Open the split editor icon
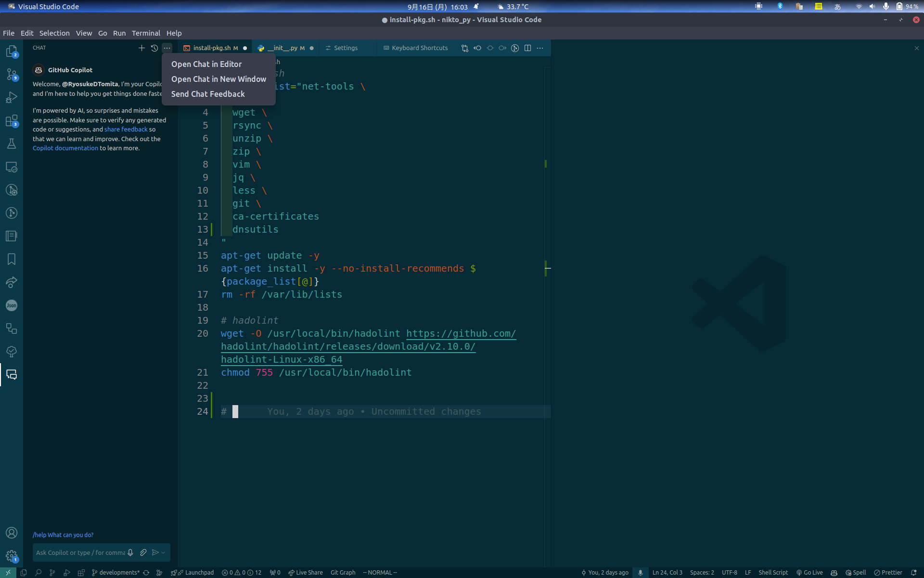This screenshot has height=578, width=924. (528, 48)
